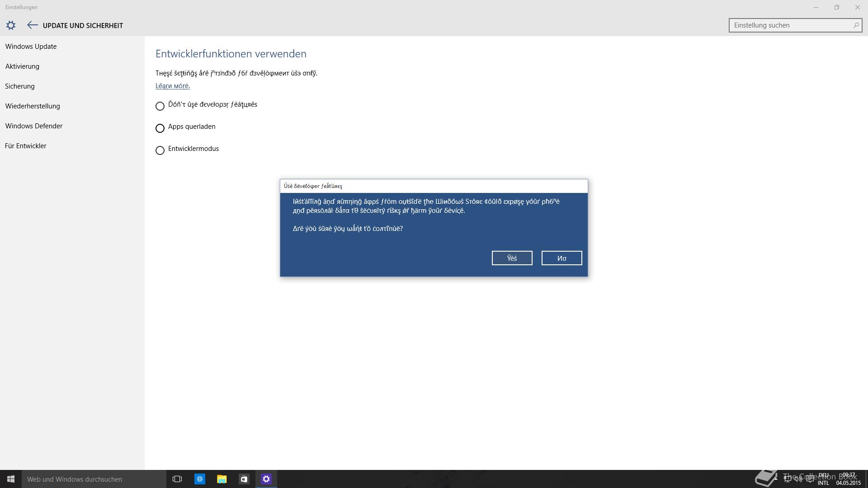Image resolution: width=868 pixels, height=488 pixels.
Task: Click the taskbar clock showing 04.05.2015
Action: point(848,479)
